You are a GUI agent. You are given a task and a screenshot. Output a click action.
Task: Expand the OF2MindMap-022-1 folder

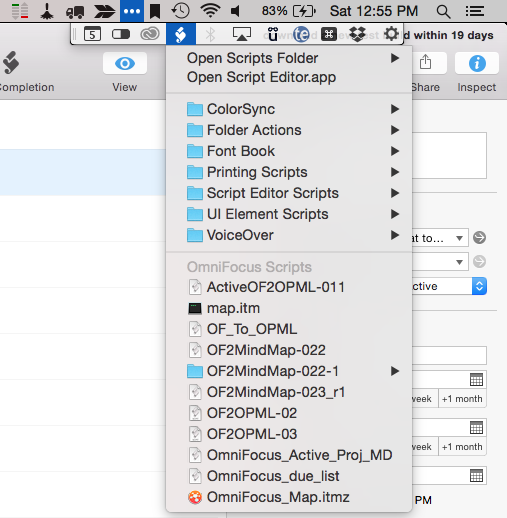click(289, 371)
